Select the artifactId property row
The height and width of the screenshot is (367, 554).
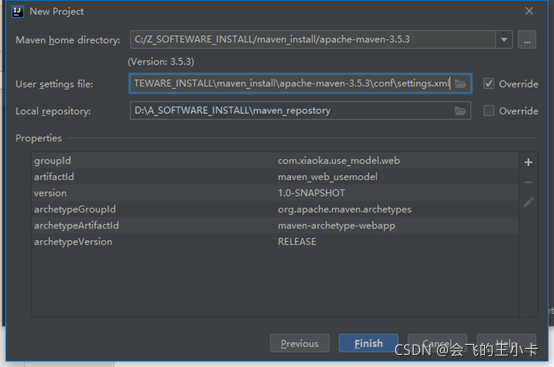click(x=275, y=177)
